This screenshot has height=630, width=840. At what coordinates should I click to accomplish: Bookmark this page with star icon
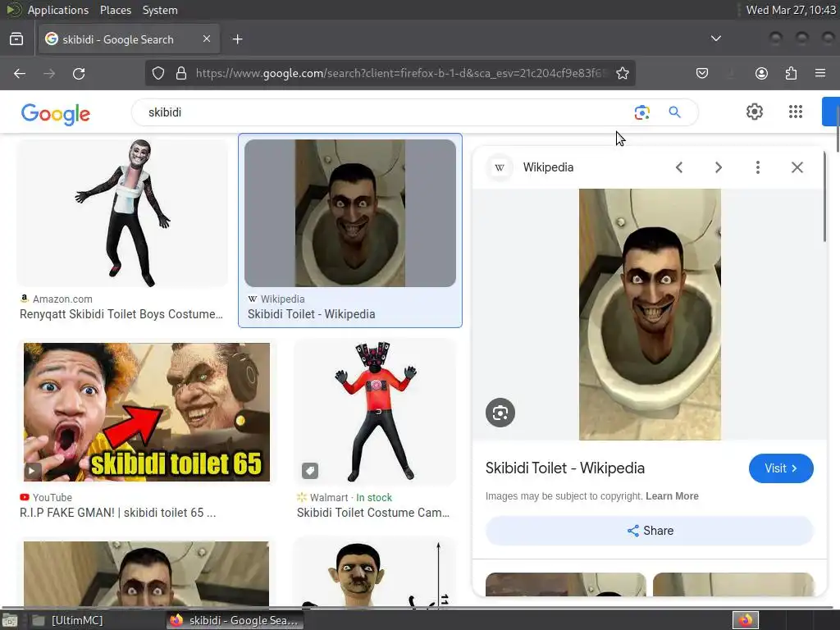pos(623,73)
